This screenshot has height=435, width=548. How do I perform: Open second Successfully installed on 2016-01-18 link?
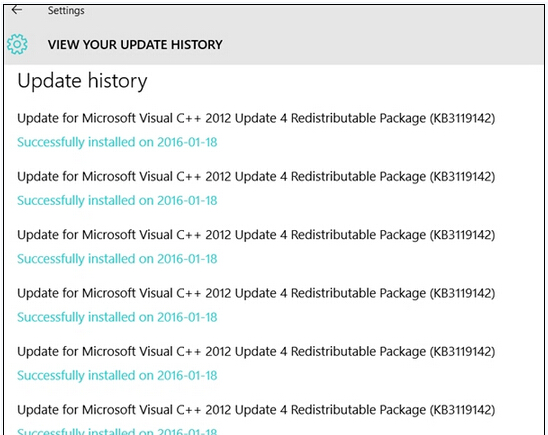click(x=117, y=201)
